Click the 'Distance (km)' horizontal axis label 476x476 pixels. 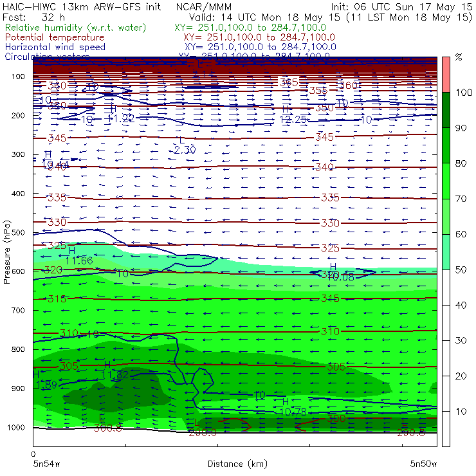pyautogui.click(x=237, y=464)
